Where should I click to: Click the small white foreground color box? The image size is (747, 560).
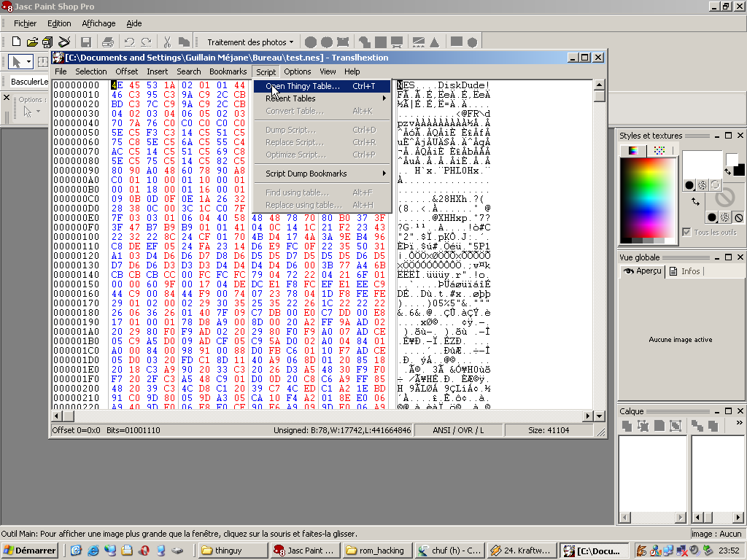click(732, 160)
